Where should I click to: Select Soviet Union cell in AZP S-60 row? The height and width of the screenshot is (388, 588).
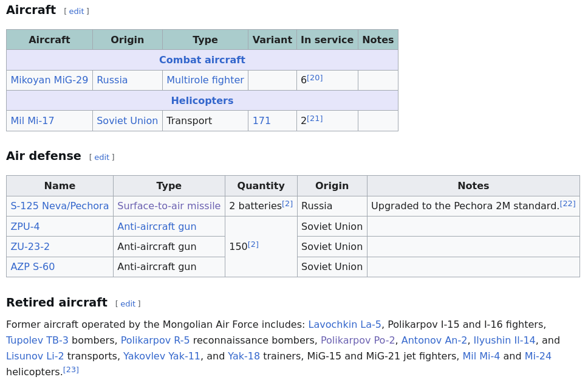coord(332,267)
